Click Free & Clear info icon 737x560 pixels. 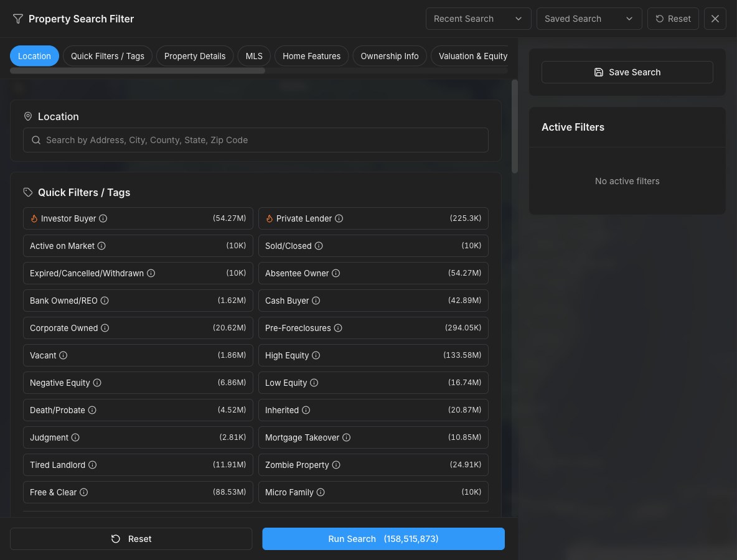pos(83,492)
